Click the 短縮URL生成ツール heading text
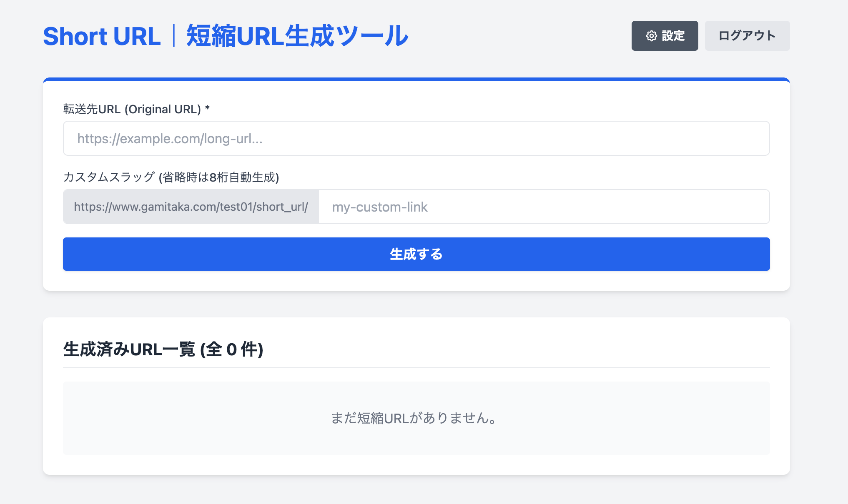Image resolution: width=848 pixels, height=504 pixels. coord(297,36)
